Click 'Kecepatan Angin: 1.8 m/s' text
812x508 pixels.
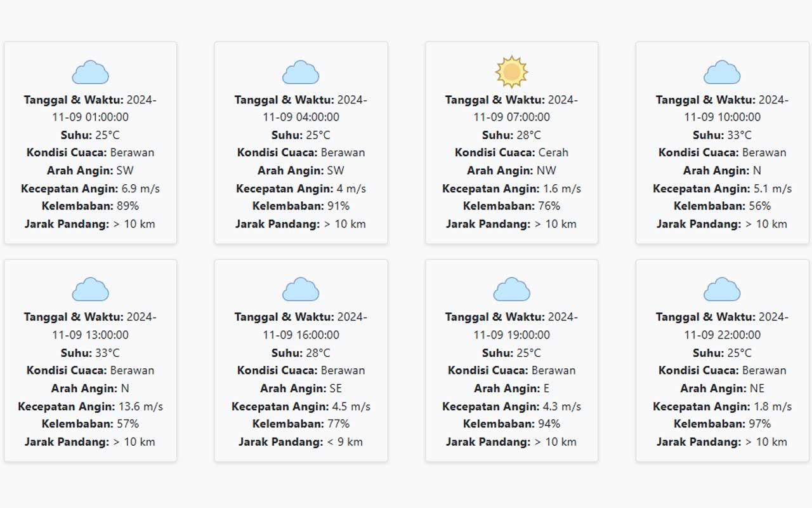(x=722, y=406)
